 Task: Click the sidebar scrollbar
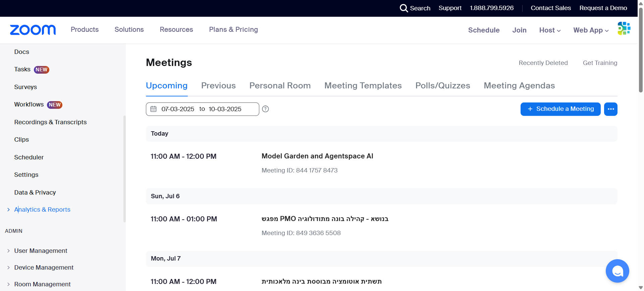124,169
